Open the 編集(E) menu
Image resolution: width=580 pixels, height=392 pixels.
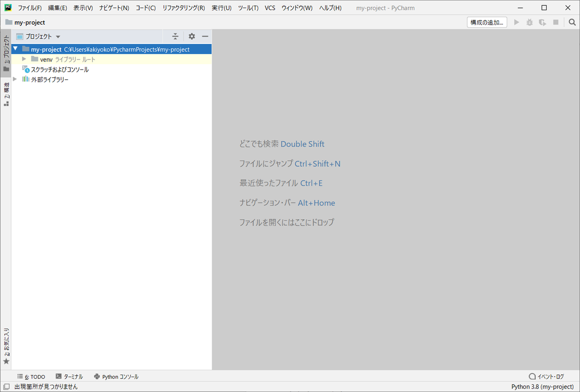click(x=58, y=8)
